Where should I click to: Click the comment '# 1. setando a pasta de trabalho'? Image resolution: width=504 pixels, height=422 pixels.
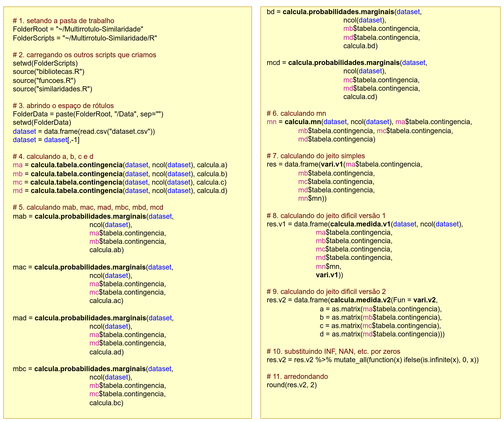pyautogui.click(x=63, y=21)
